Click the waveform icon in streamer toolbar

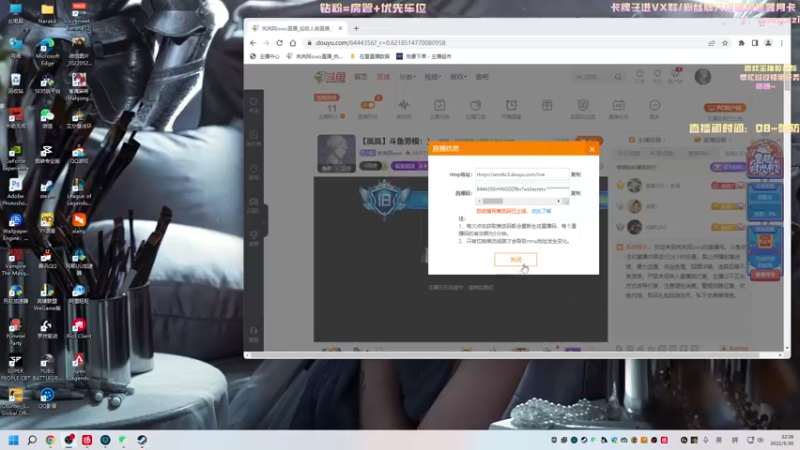click(x=404, y=105)
